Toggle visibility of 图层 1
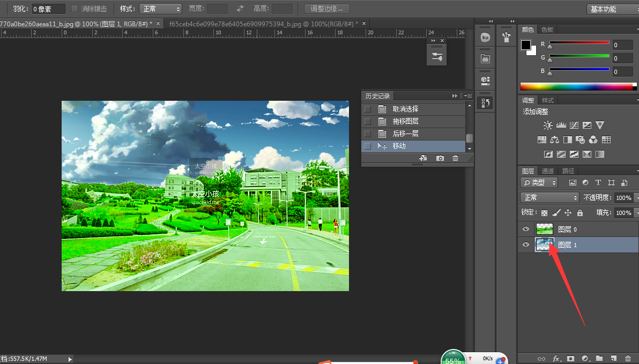Screen dimensions: 639x364 click(x=526, y=245)
